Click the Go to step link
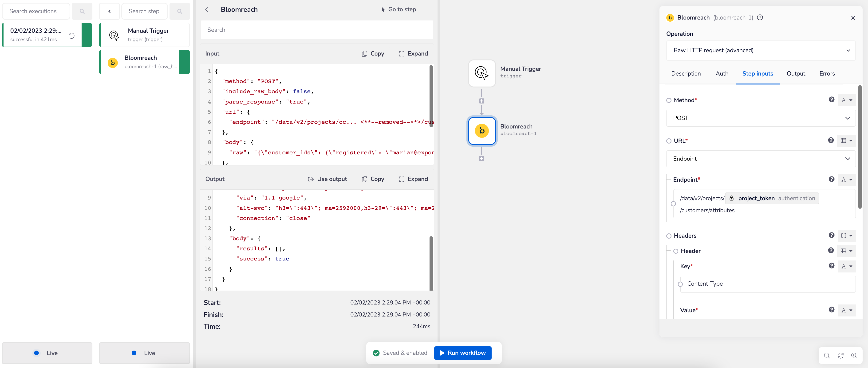868x368 pixels. (x=399, y=9)
